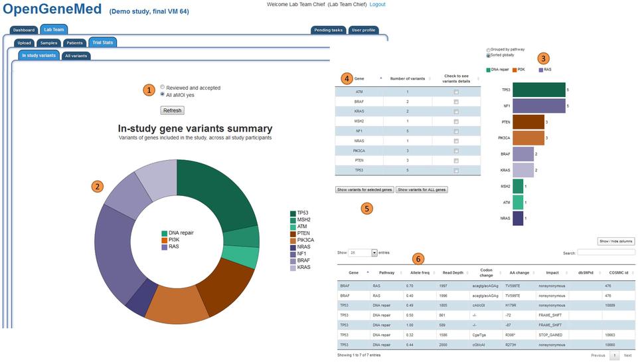
Task: Check the BRAF variants details checkbox
Action: click(455, 102)
